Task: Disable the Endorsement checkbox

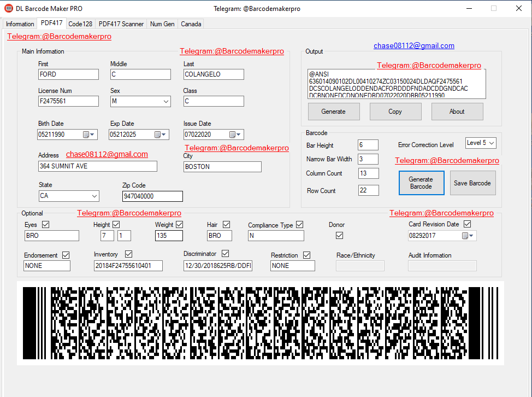Action: 66,254
